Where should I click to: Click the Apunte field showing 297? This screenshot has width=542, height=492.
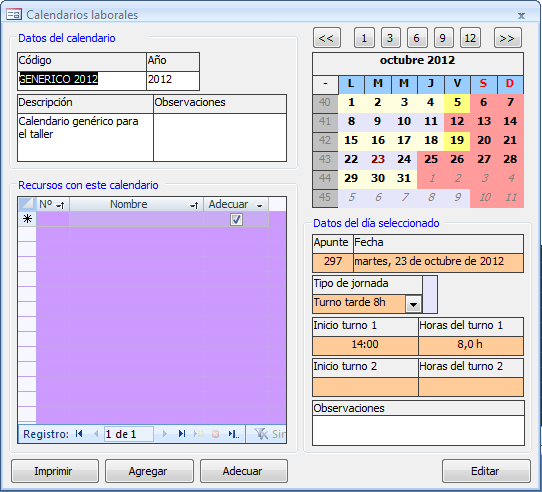tap(333, 263)
